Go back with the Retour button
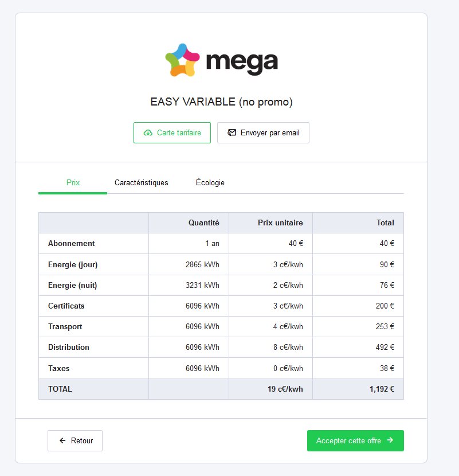The width and height of the screenshot is (459, 476). (75, 441)
